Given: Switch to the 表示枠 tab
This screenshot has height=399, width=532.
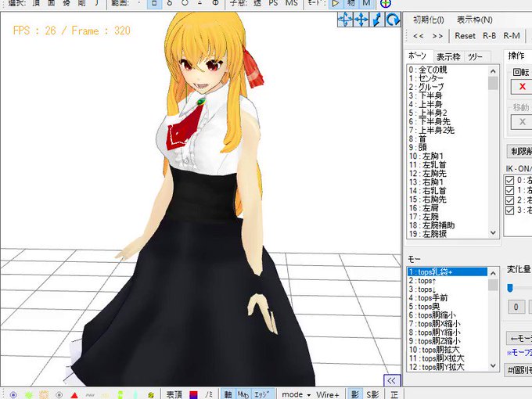Looking at the screenshot, I should (448, 56).
